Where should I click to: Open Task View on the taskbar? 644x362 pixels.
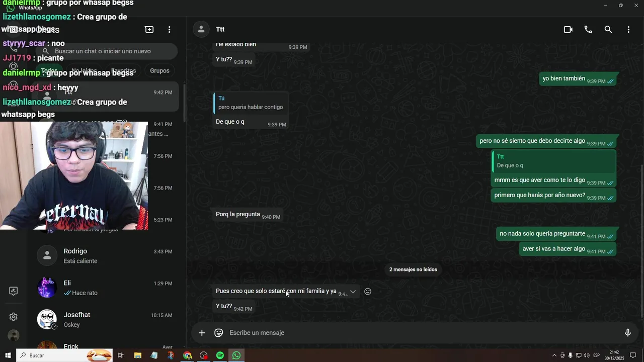coord(121,355)
